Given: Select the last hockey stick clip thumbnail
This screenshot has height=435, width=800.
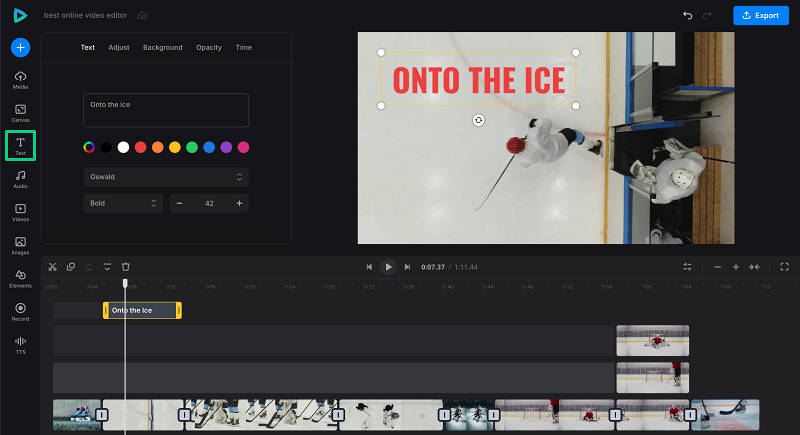Looking at the screenshot, I should [x=725, y=415].
